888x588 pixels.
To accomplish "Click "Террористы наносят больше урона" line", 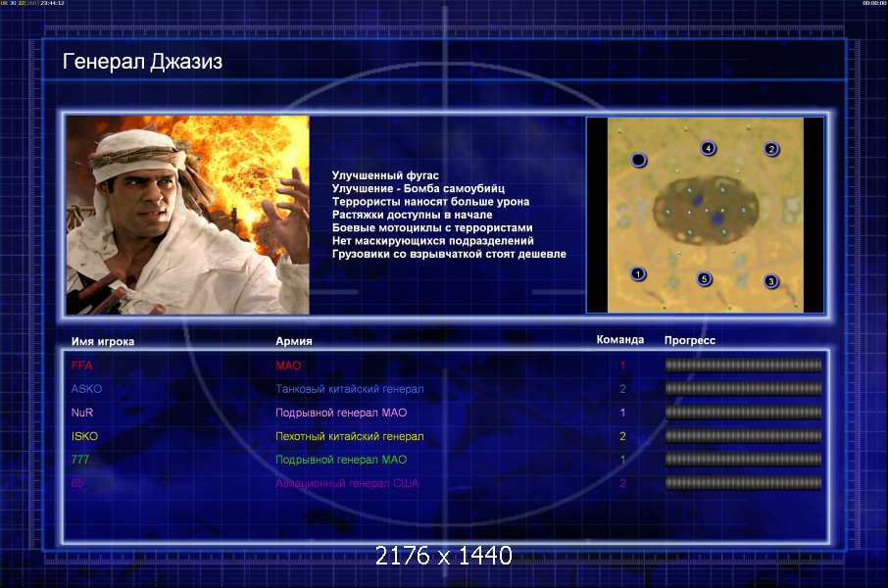I will (431, 202).
